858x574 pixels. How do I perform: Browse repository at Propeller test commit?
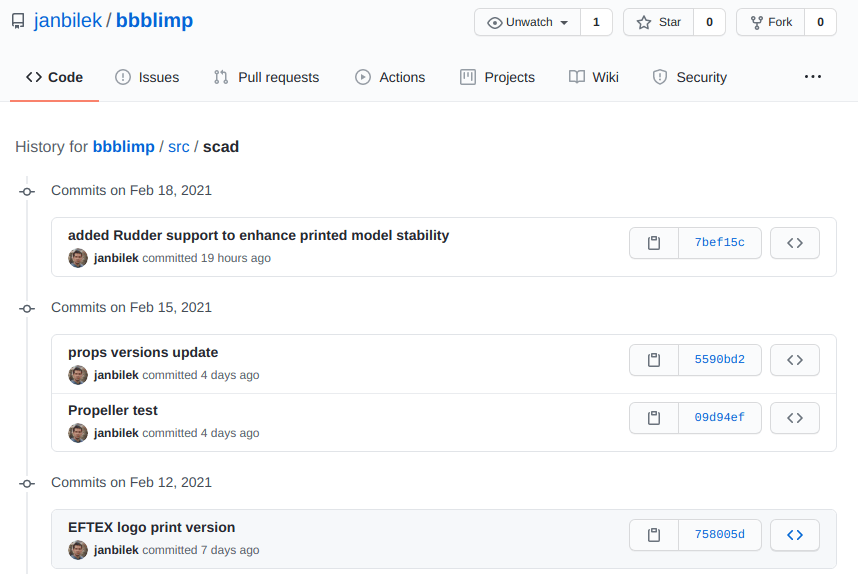(795, 418)
